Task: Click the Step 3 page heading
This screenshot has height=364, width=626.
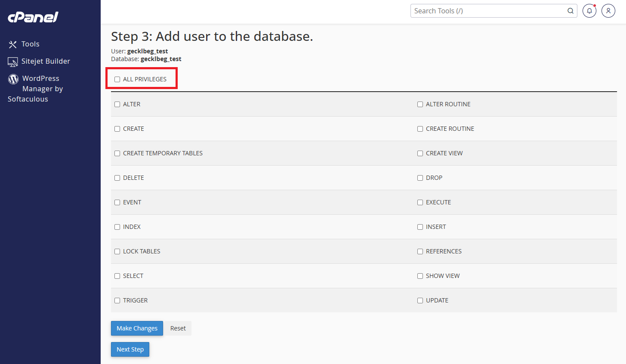Action: tap(212, 36)
